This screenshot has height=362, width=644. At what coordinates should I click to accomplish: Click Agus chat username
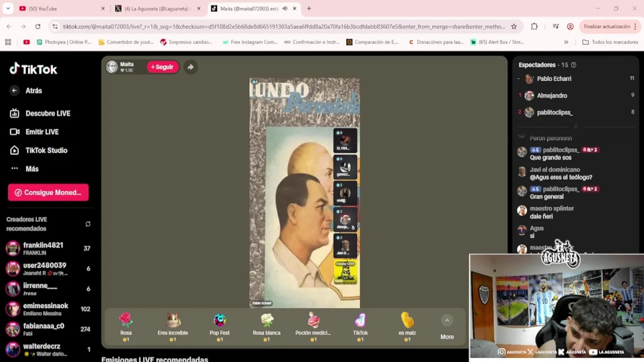pos(537,228)
